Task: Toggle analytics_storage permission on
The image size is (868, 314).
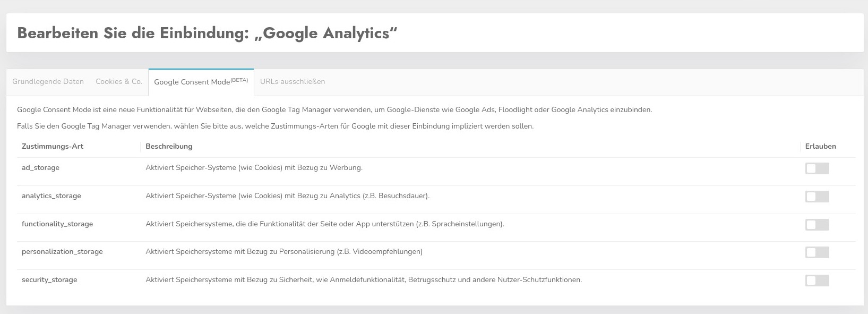Action: [817, 197]
